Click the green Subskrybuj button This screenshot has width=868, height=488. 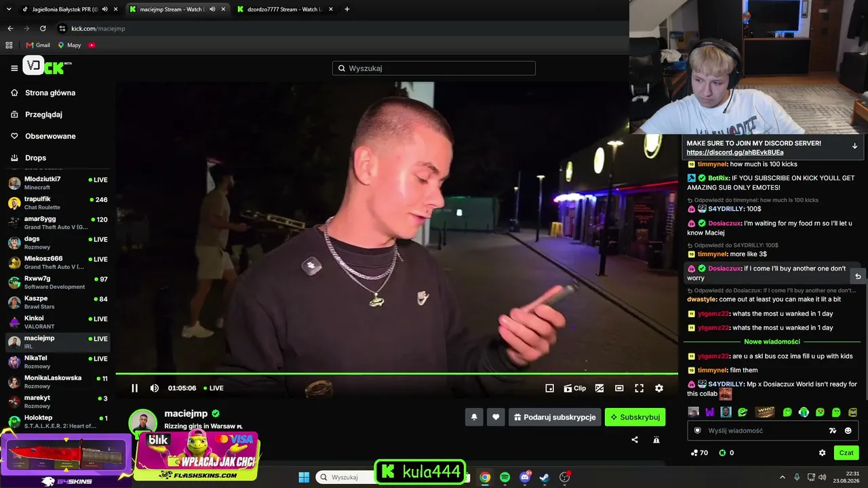(x=635, y=417)
